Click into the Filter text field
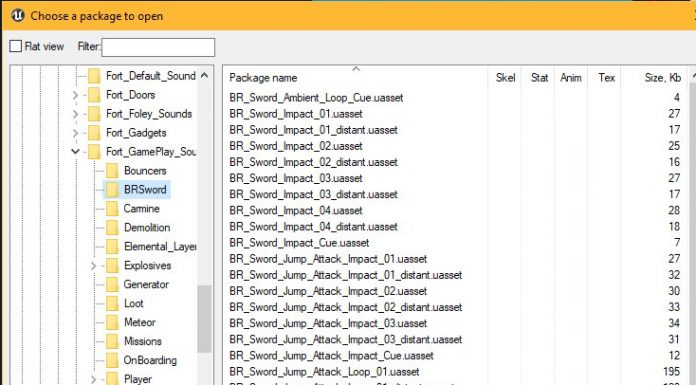This screenshot has width=696, height=385. [158, 47]
